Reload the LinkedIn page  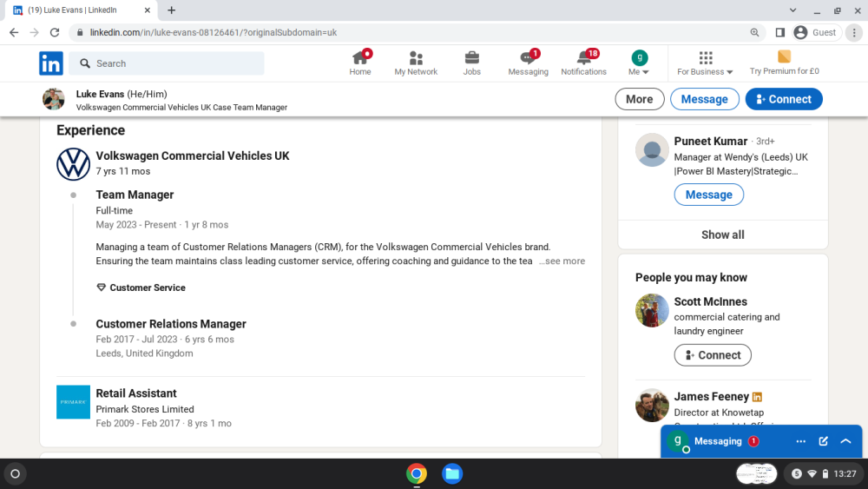click(55, 33)
